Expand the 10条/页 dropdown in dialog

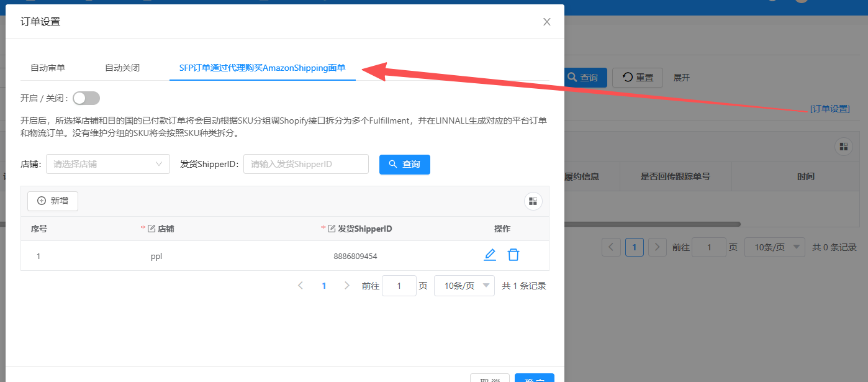pos(464,286)
